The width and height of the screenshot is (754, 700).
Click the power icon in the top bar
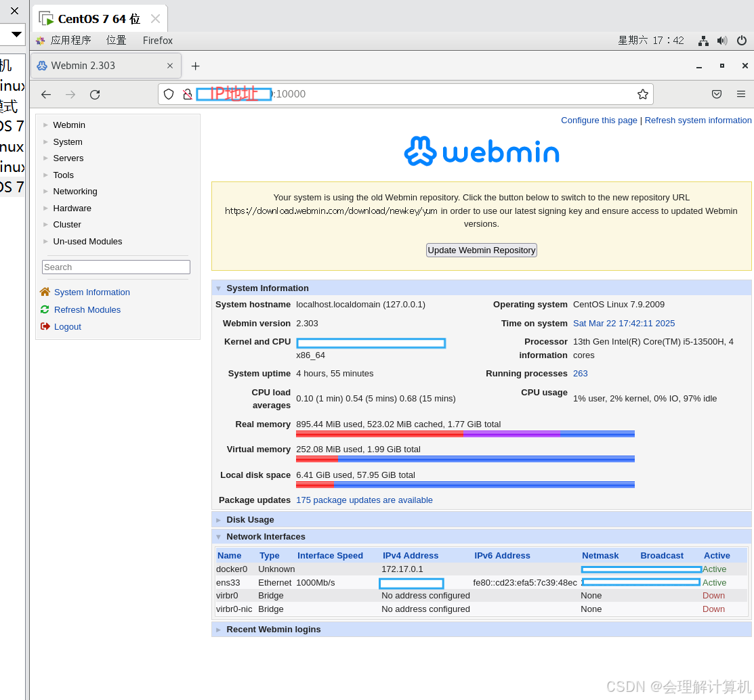pos(741,41)
